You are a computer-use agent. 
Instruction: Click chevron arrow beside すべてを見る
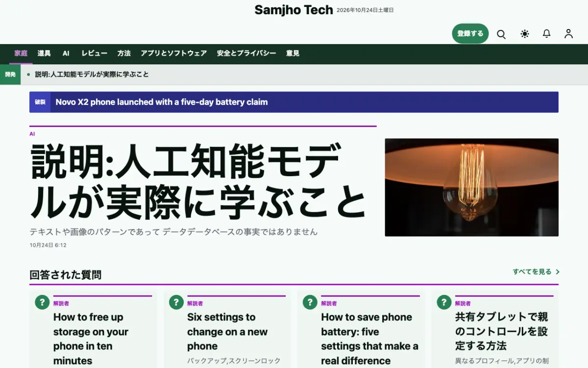[x=558, y=272]
